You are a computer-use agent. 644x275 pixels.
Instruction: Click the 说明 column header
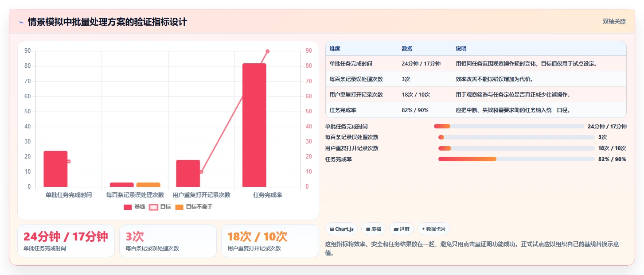tap(461, 49)
